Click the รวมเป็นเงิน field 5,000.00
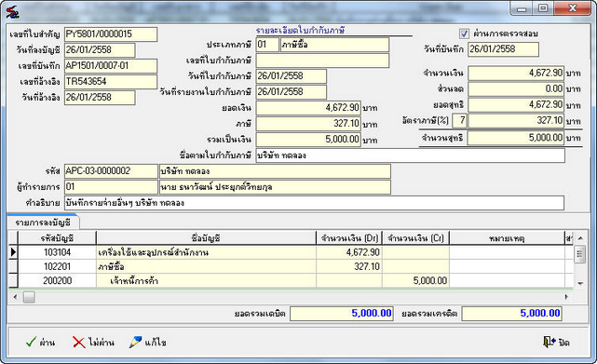 click(x=308, y=140)
